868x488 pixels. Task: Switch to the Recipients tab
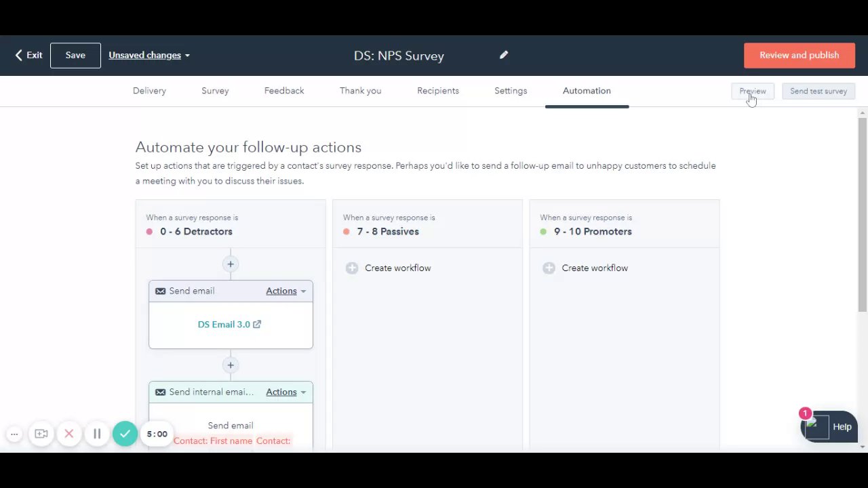point(438,91)
